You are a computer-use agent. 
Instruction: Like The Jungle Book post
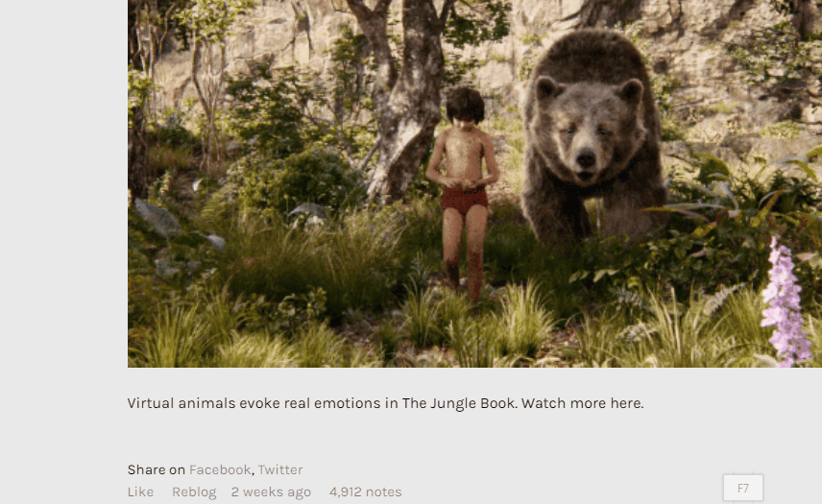[140, 492]
